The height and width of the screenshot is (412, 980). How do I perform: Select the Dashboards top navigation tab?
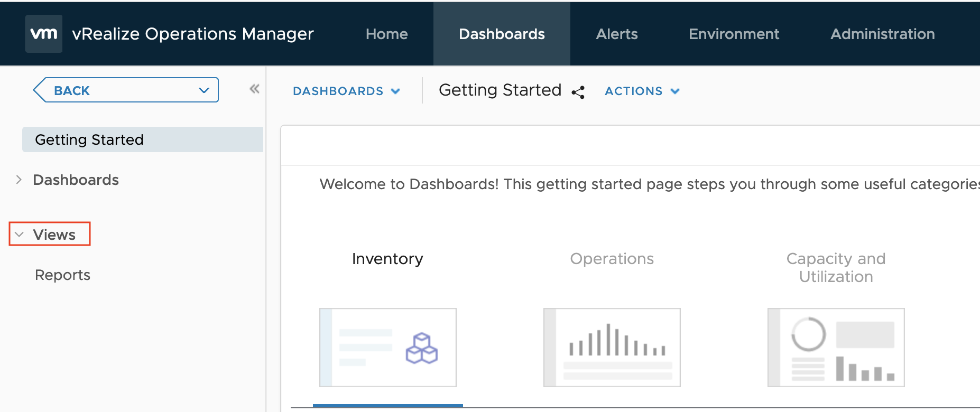[x=502, y=34]
